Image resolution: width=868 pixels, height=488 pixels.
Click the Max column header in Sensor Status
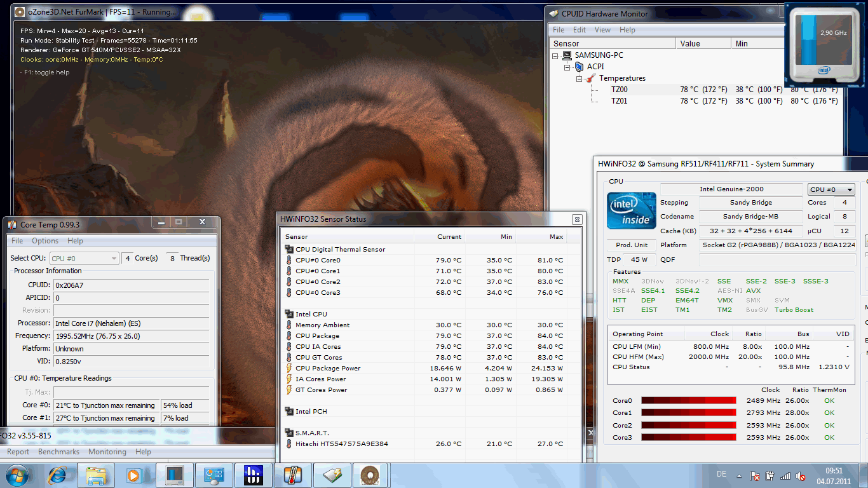[540, 237]
